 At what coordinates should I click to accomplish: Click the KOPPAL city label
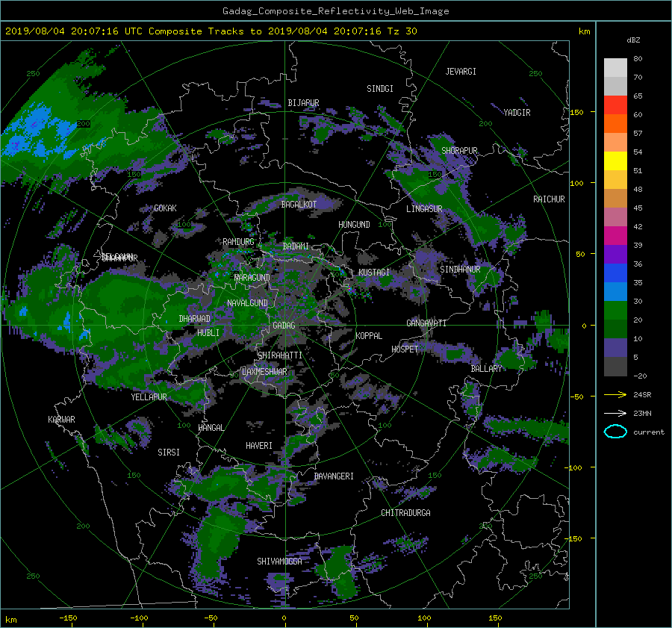369,336
